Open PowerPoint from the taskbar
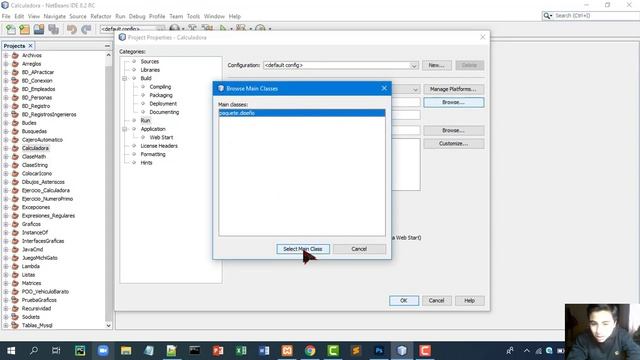Screen dimensions: 640x360 tap(218, 351)
